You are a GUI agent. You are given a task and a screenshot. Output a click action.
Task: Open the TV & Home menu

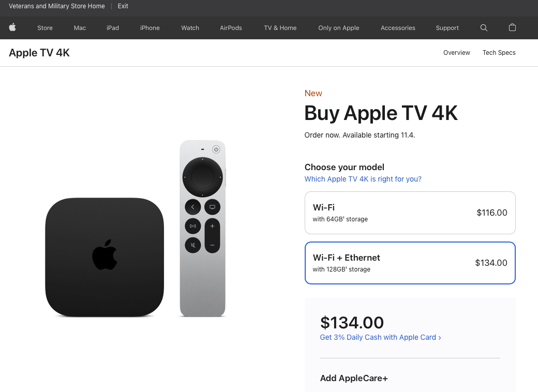(x=280, y=28)
